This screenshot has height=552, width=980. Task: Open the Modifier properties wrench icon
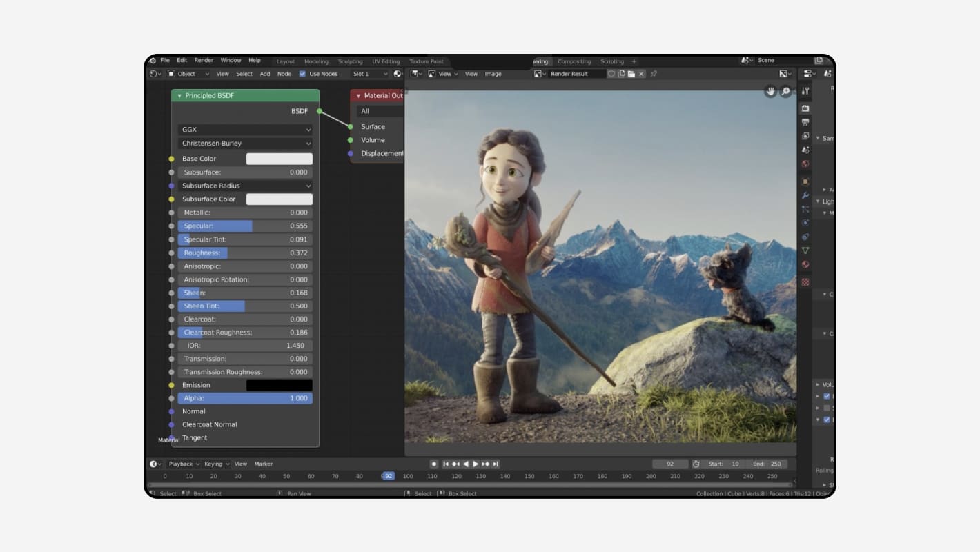pyautogui.click(x=805, y=195)
